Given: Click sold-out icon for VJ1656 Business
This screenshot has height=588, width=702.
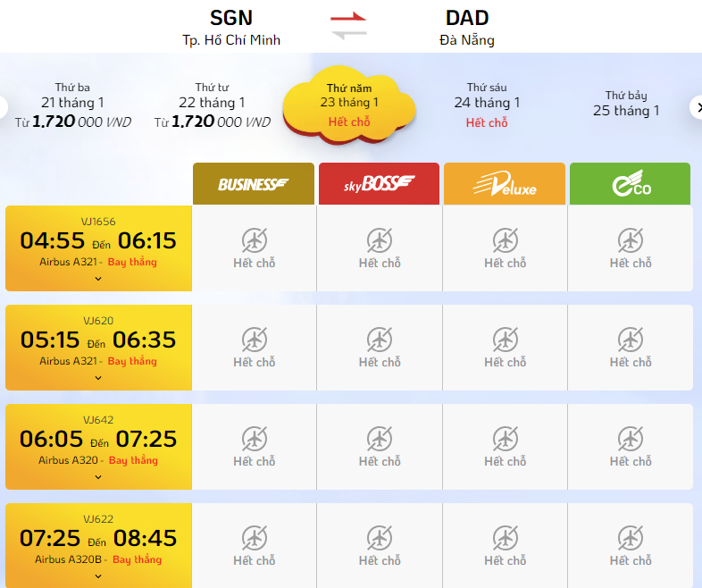Looking at the screenshot, I should coord(255,239).
